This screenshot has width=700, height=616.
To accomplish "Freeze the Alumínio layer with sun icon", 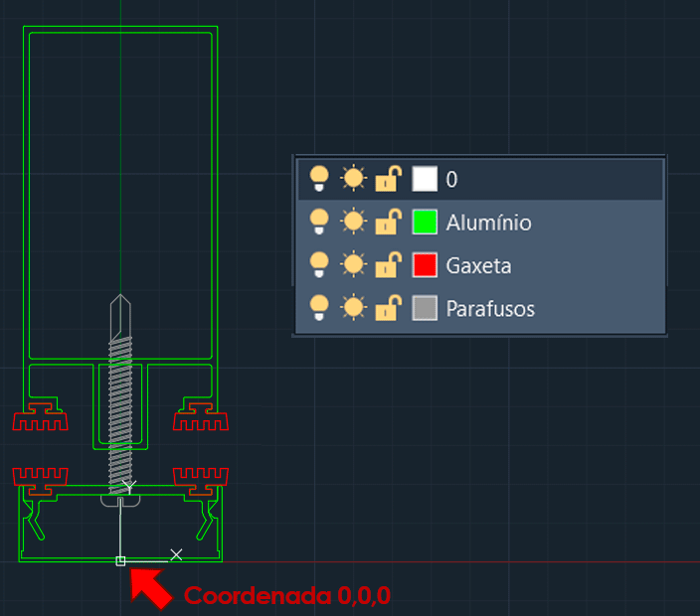I will (x=353, y=222).
